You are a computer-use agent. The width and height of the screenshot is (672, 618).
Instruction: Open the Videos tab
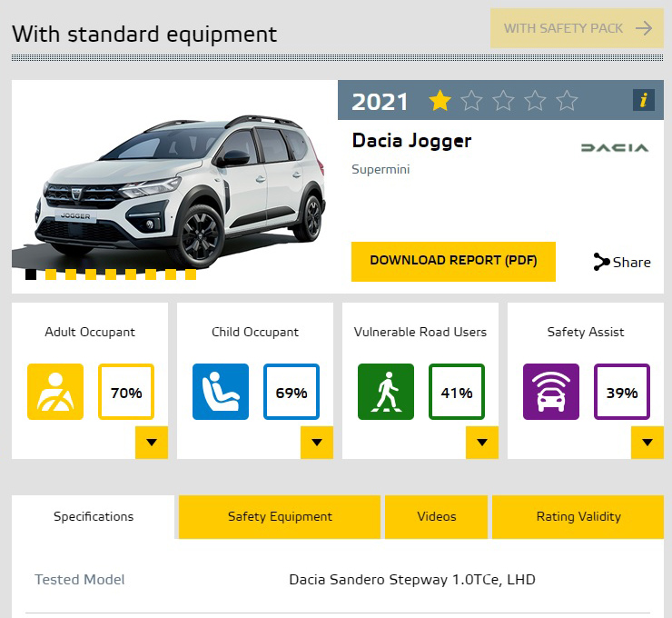pos(437,516)
